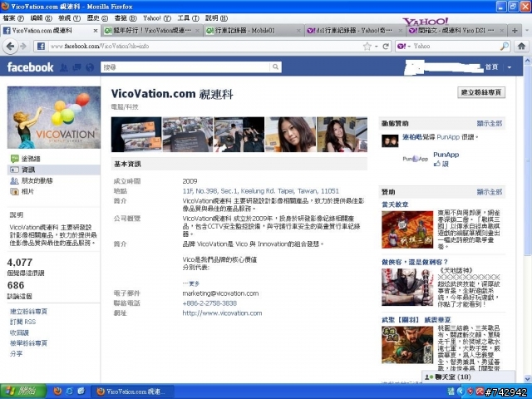Open Internet Explorer from quick launch

pyautogui.click(x=70, y=392)
